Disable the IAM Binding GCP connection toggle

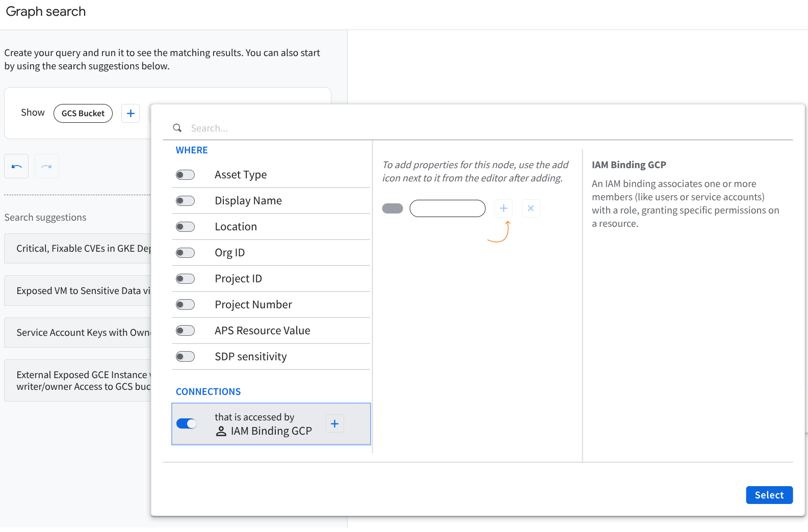(187, 423)
